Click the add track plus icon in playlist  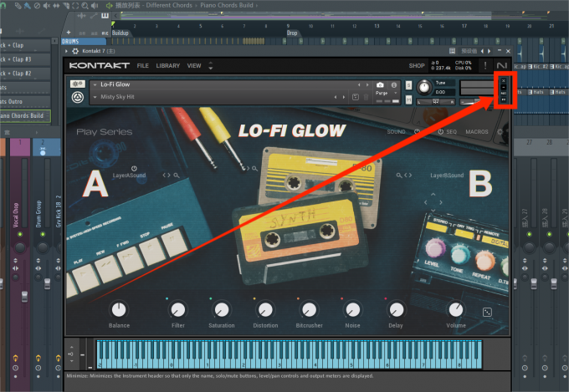tap(69, 33)
